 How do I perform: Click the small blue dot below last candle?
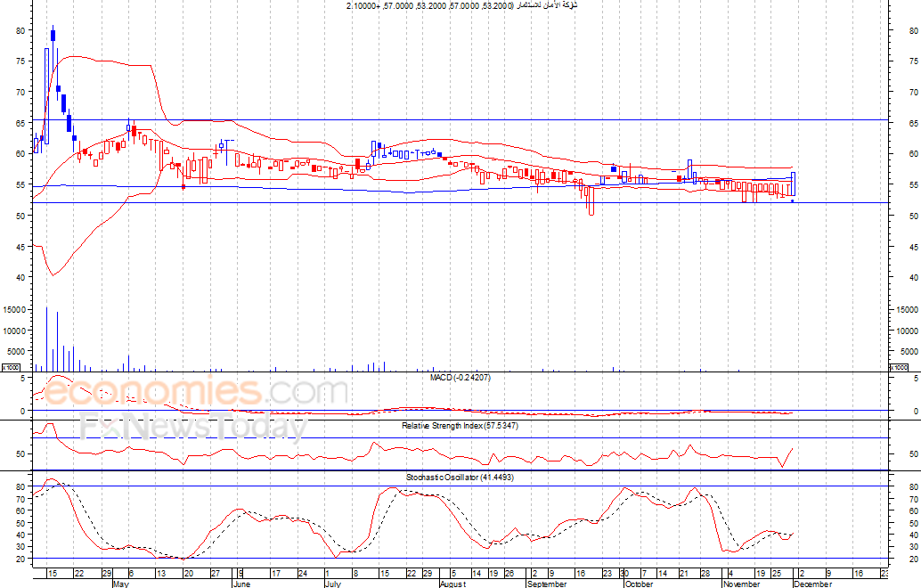793,201
